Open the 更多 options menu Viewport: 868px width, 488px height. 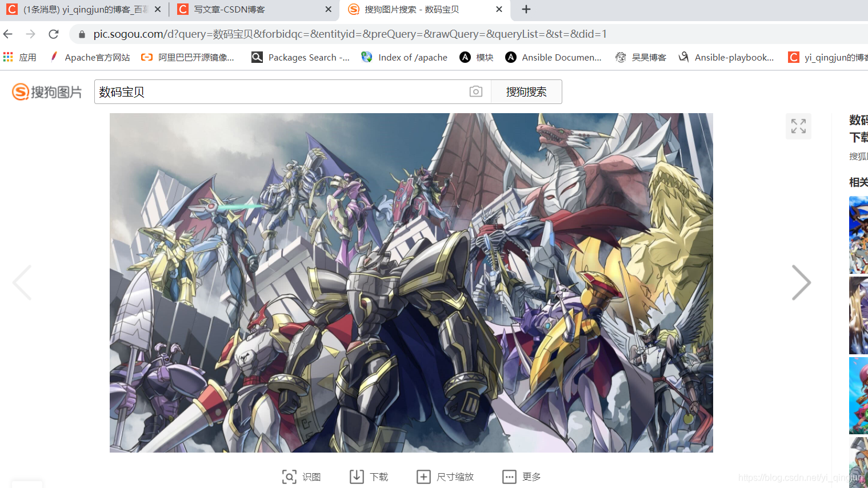click(521, 476)
